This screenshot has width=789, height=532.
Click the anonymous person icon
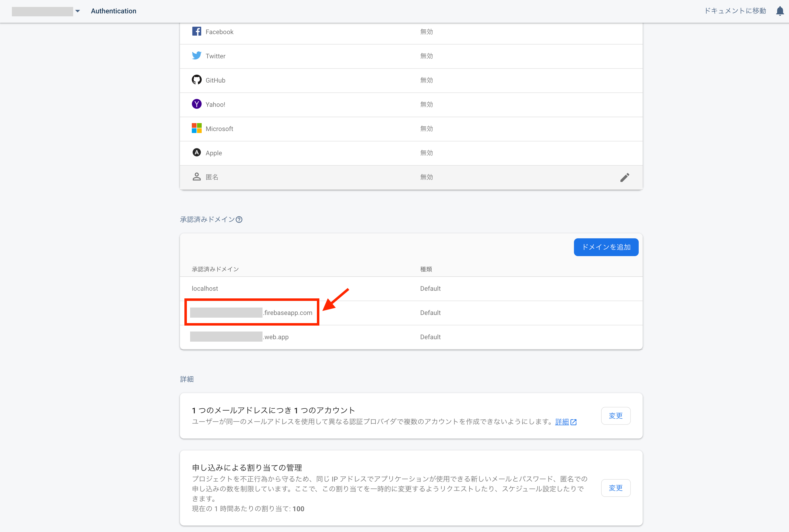tap(197, 177)
